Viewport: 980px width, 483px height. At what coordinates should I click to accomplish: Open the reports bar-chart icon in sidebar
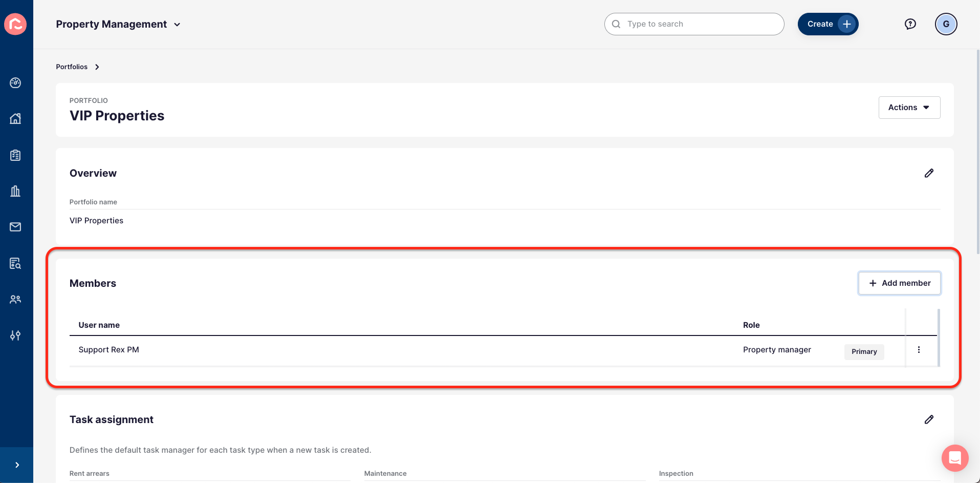pyautogui.click(x=15, y=191)
